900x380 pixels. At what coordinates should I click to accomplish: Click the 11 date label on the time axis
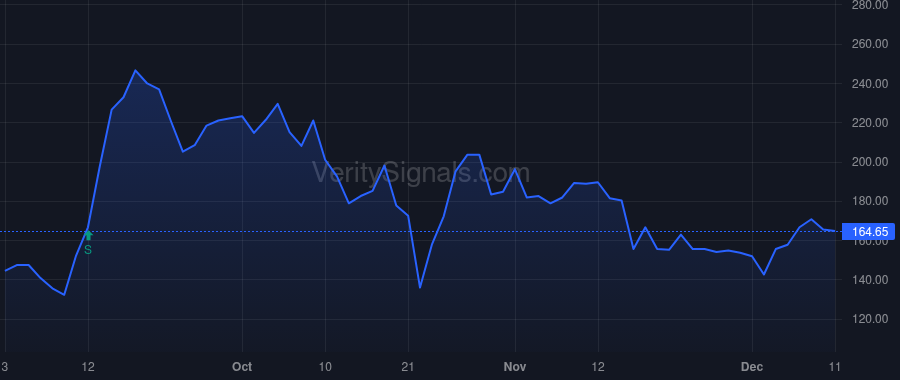pyautogui.click(x=835, y=367)
